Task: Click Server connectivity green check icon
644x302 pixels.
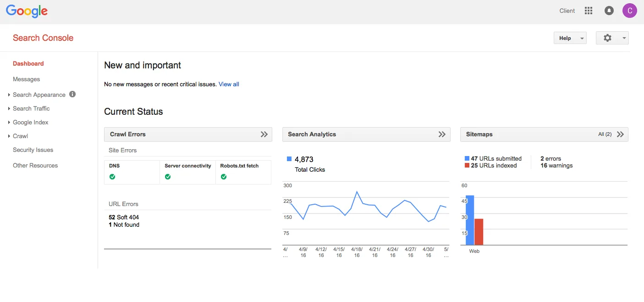Action: click(x=168, y=177)
